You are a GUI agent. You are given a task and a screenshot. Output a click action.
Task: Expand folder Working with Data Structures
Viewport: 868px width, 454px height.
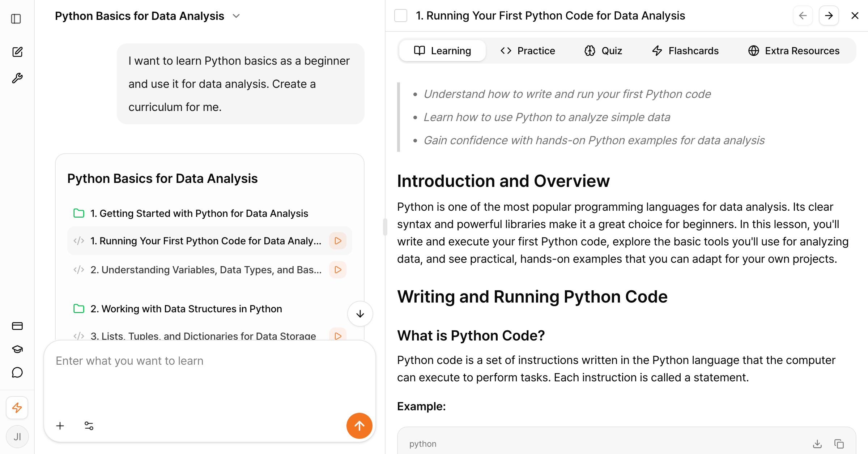79,309
